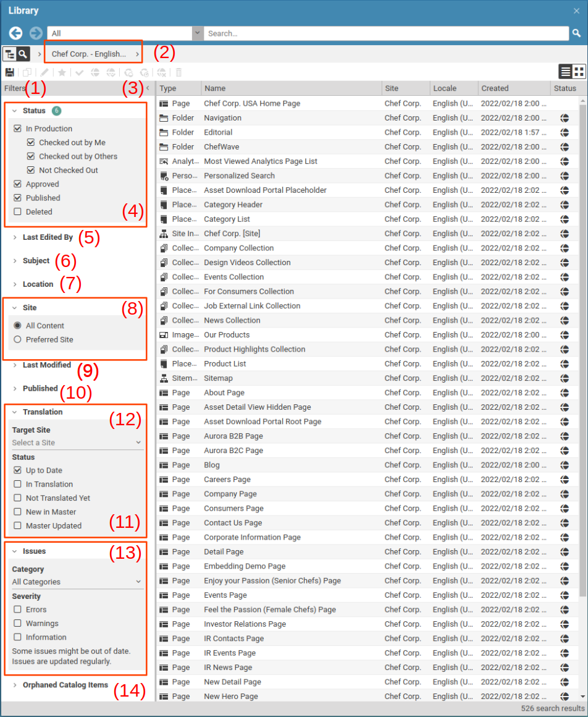Open the Select a Site dropdown
This screenshot has width=588, height=717.
point(75,443)
